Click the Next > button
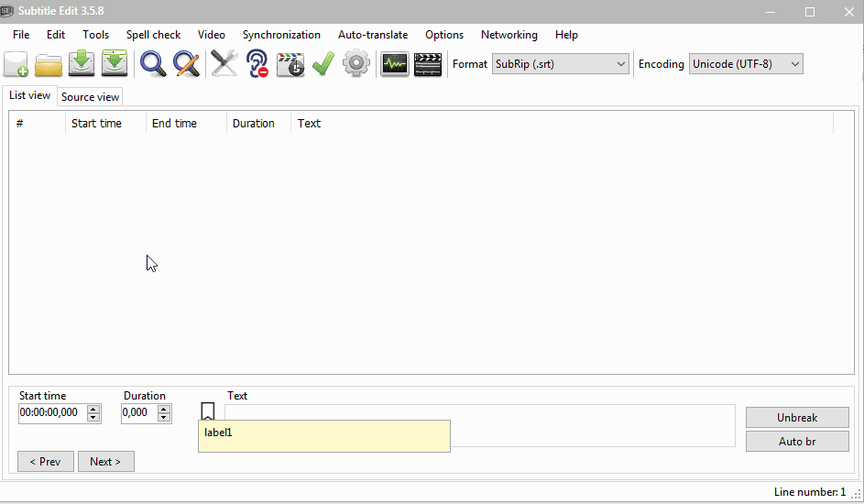Image resolution: width=864 pixels, height=504 pixels. 105,462
